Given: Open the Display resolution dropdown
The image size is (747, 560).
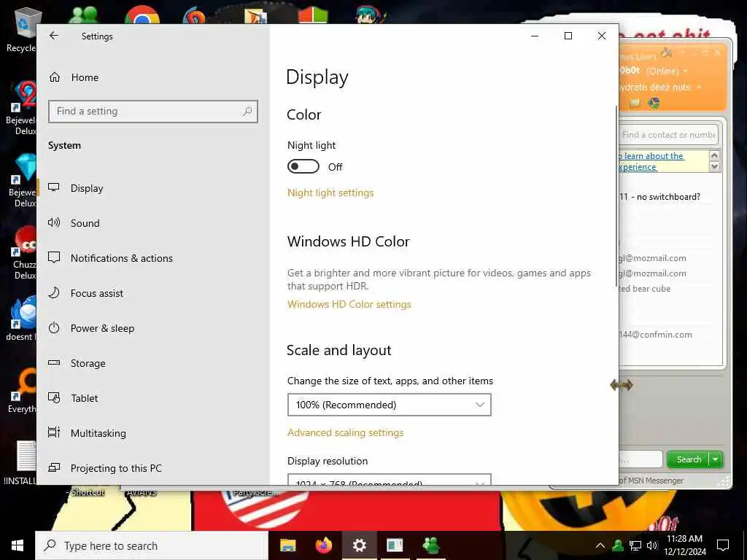Looking at the screenshot, I should (x=390, y=480).
